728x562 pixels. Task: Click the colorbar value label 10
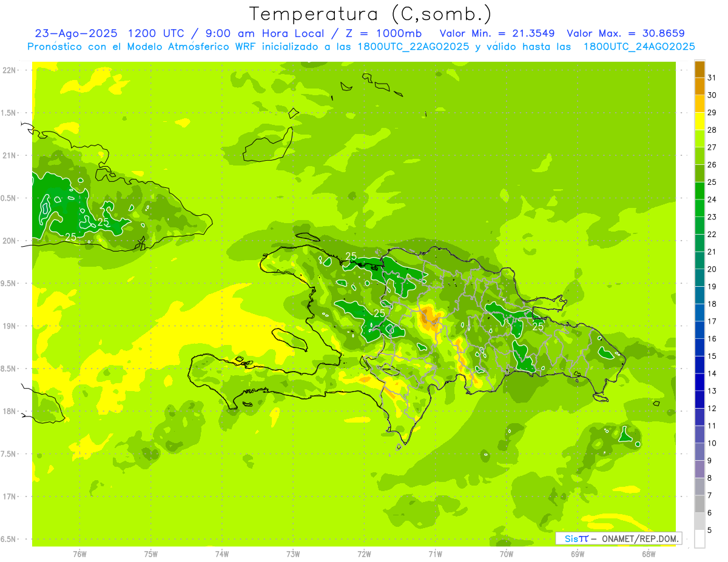point(712,443)
